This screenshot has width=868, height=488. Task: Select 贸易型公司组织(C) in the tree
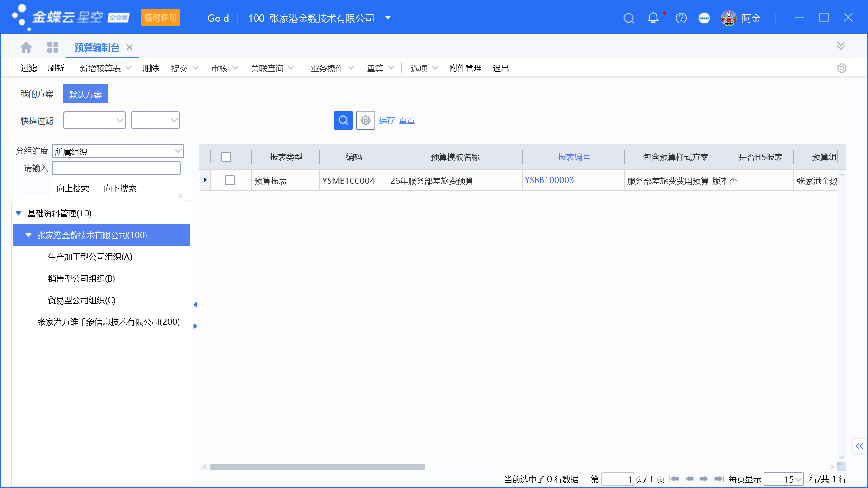click(x=82, y=300)
